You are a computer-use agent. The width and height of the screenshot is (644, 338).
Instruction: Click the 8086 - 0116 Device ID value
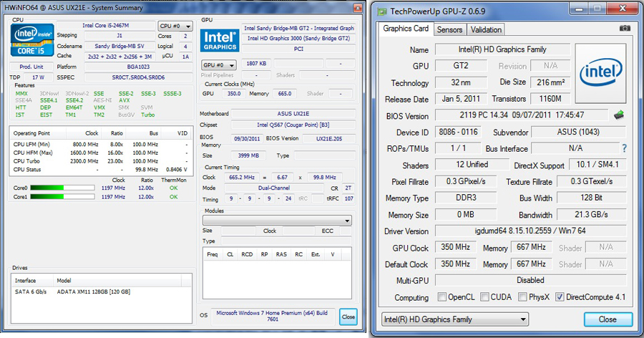[458, 132]
